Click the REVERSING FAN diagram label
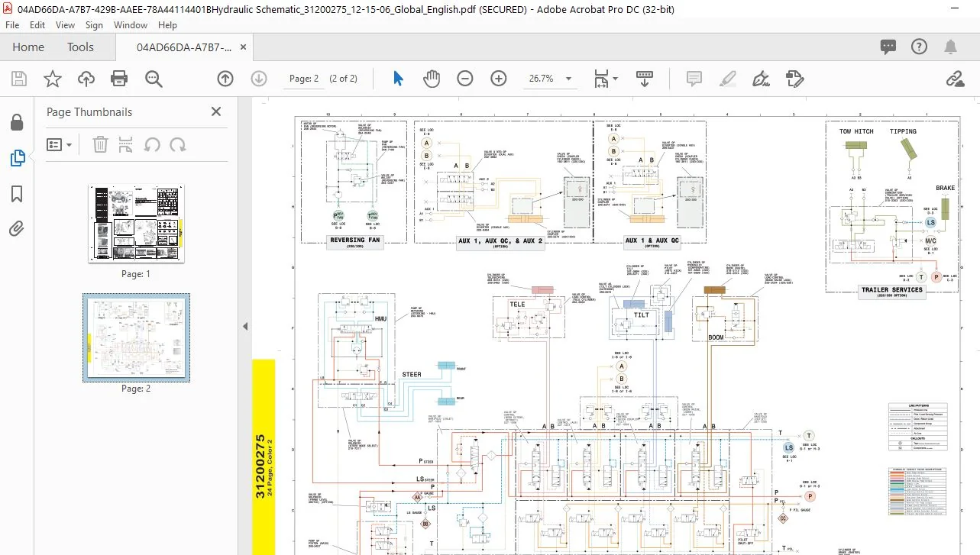The height and width of the screenshot is (555, 980). pyautogui.click(x=354, y=240)
